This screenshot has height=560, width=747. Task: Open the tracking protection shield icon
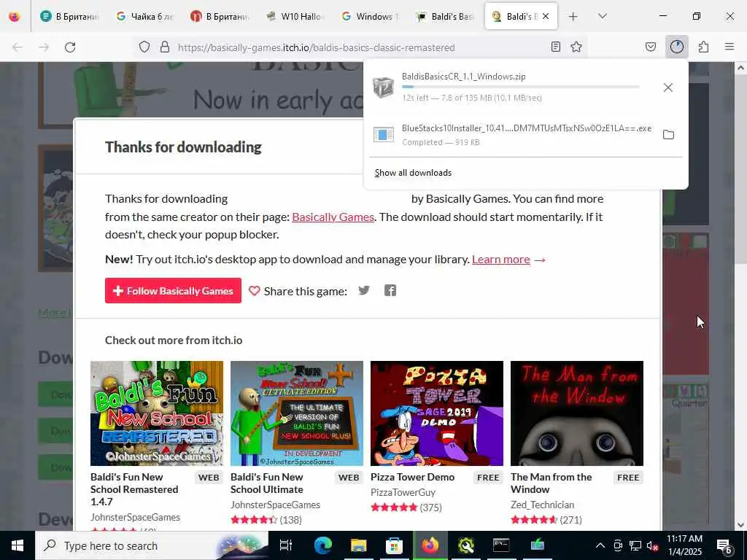[144, 47]
